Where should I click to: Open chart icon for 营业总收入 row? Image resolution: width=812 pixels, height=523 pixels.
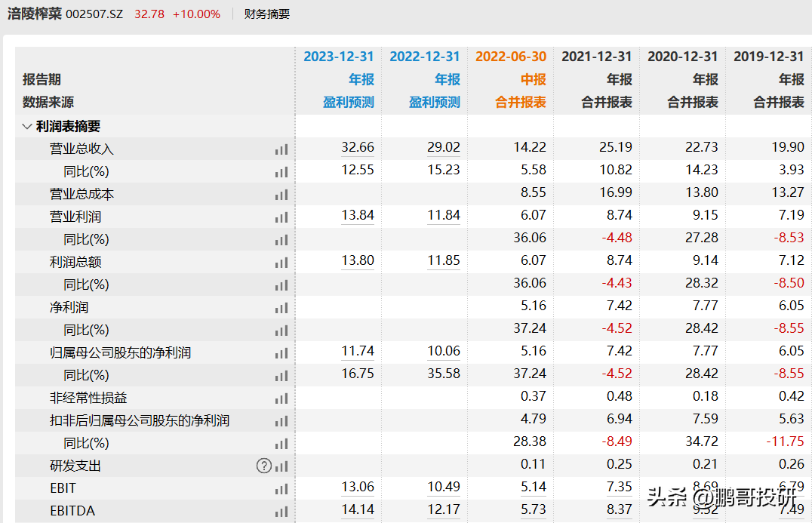(x=281, y=149)
